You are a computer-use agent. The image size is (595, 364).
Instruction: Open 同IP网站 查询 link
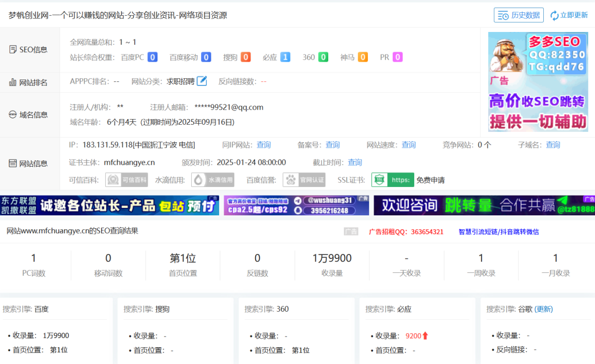click(264, 145)
